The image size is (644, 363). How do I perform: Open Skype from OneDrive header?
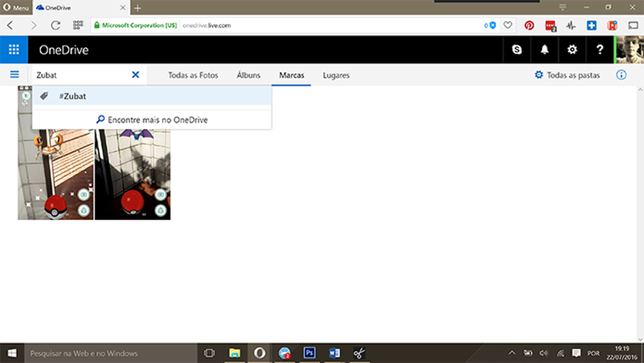point(516,50)
